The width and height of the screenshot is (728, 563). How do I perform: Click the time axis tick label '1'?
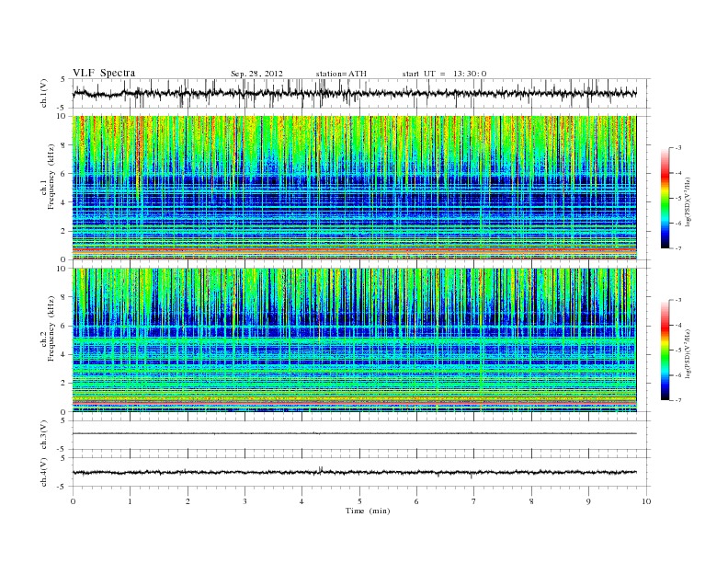(130, 501)
